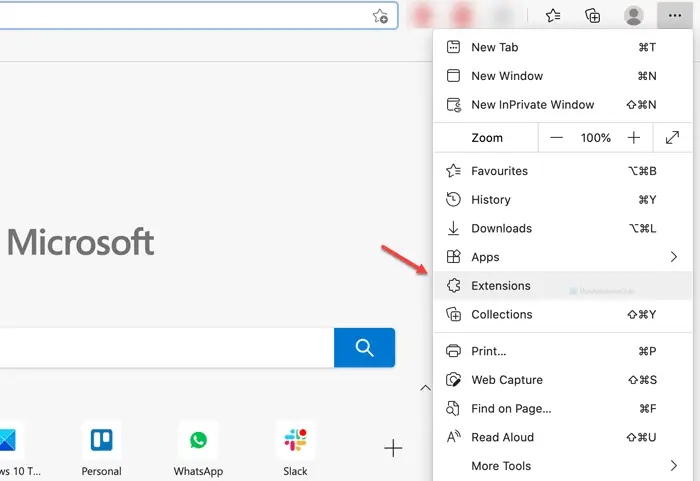The height and width of the screenshot is (481, 700).
Task: Click the Downloads arrow icon
Action: tap(453, 228)
